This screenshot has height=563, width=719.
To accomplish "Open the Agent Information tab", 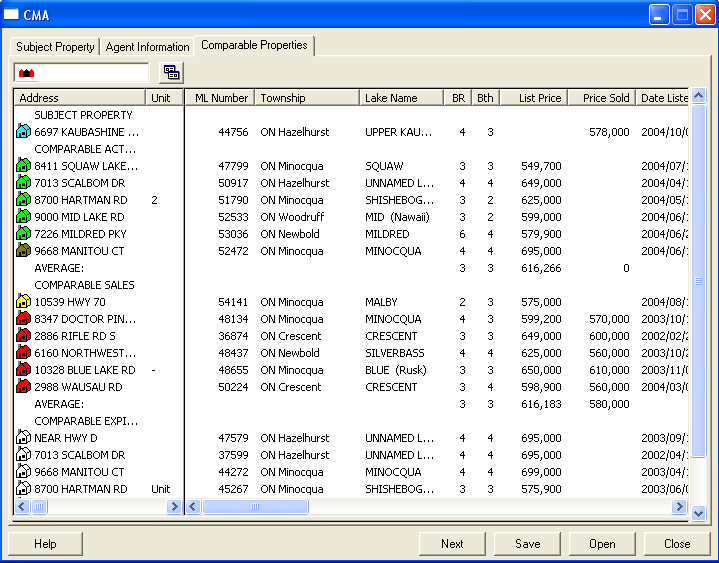I will pyautogui.click(x=147, y=47).
